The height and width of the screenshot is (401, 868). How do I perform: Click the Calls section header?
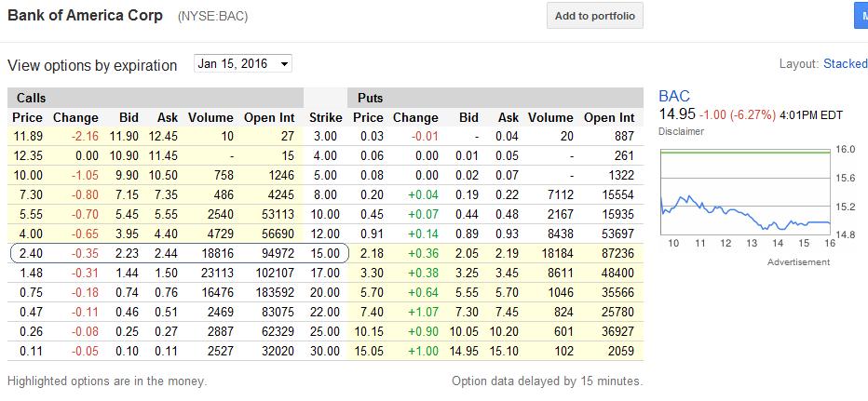[155, 98]
